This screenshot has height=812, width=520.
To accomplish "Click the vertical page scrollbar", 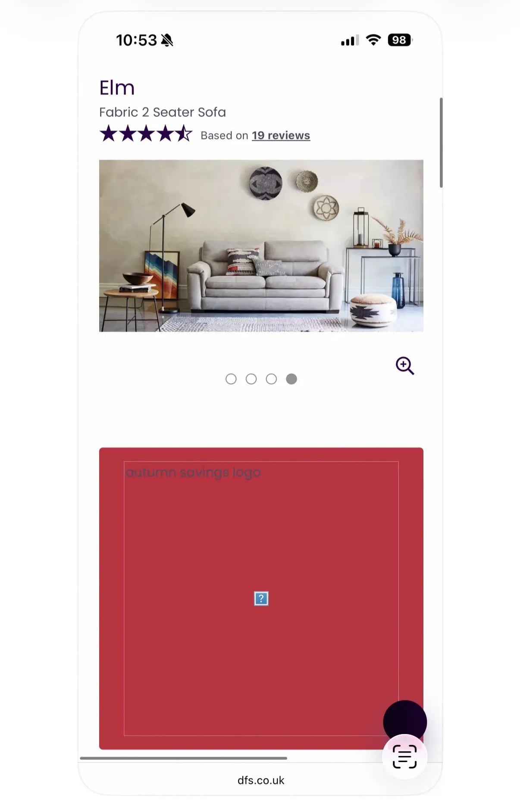I will 441,143.
